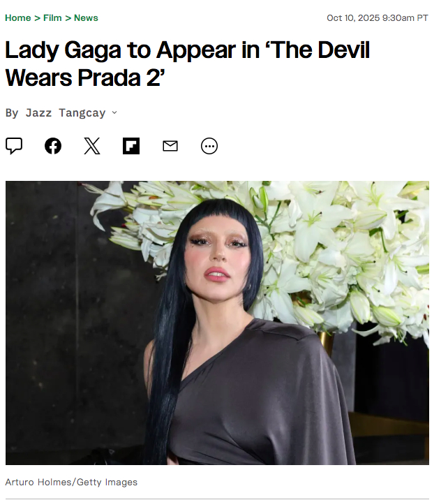Open the Lady Gaga article photo
This screenshot has width=448, height=500.
click(217, 323)
